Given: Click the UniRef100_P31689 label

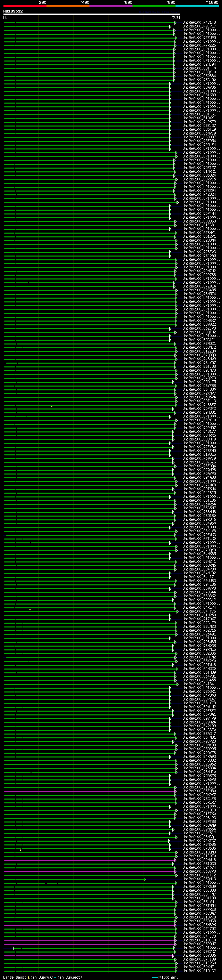Looking at the screenshot, I should (x=199, y=95).
